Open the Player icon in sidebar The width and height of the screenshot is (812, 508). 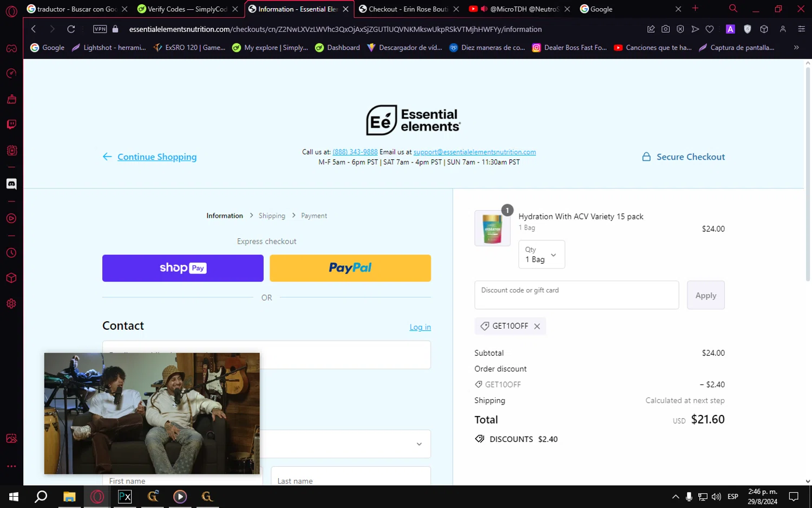(x=11, y=219)
